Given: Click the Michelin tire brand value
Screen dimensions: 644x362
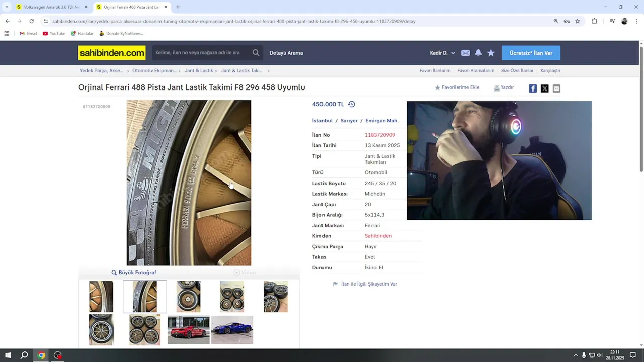Looking at the screenshot, I should [375, 194].
